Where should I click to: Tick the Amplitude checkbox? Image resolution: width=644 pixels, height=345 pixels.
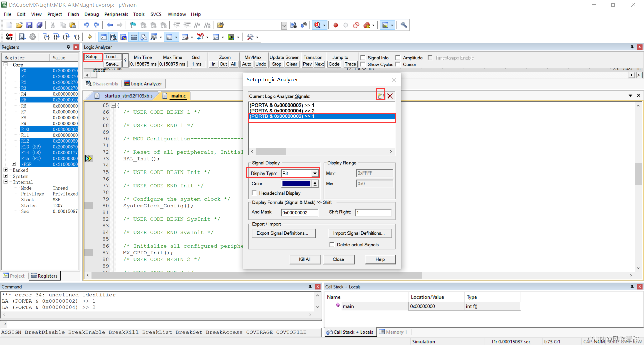click(x=398, y=58)
